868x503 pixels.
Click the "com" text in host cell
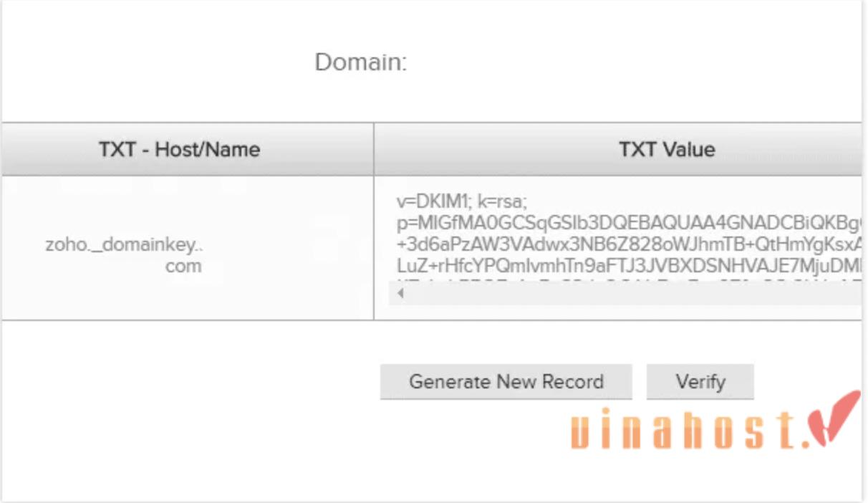point(184,267)
